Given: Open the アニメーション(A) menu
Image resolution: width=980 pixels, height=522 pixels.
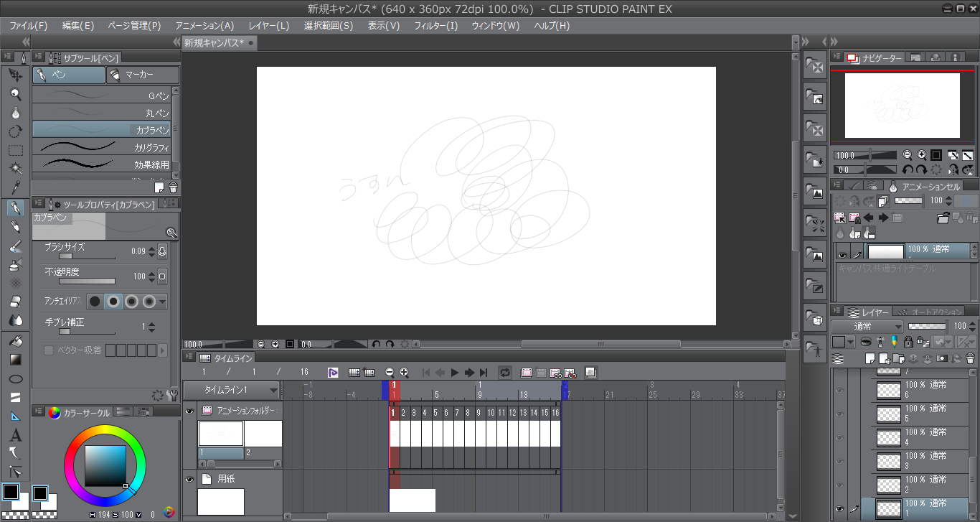Looking at the screenshot, I should (204, 26).
